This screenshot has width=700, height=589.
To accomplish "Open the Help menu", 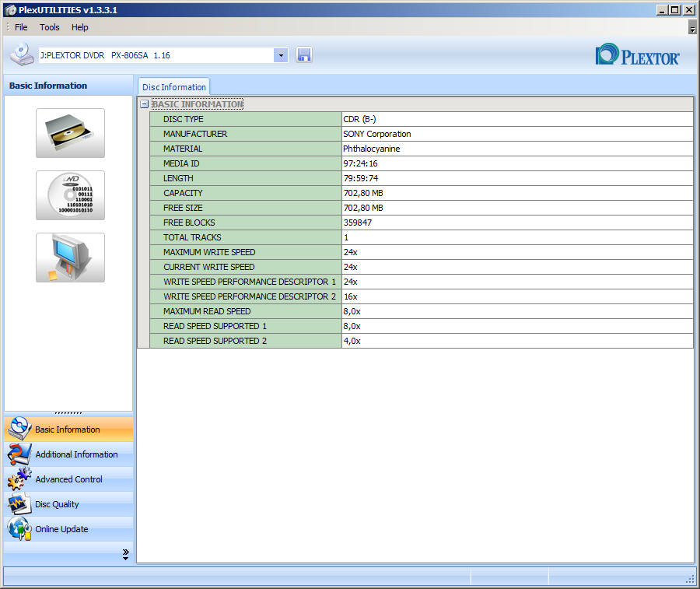I will pyautogui.click(x=80, y=27).
